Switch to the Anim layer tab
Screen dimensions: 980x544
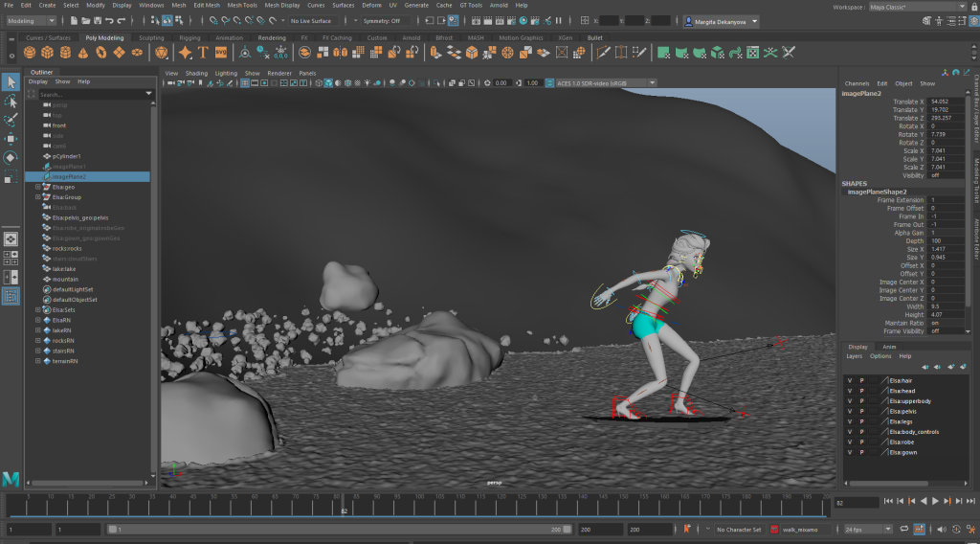[889, 347]
